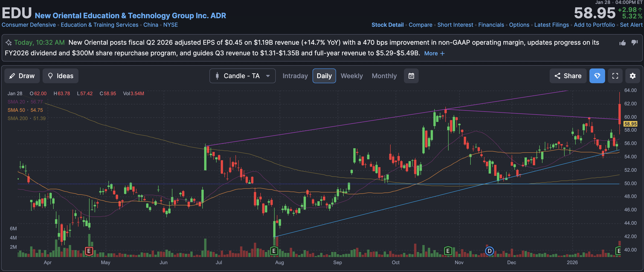Open chart settings gear icon
Image resolution: width=644 pixels, height=272 pixels.
(x=632, y=76)
